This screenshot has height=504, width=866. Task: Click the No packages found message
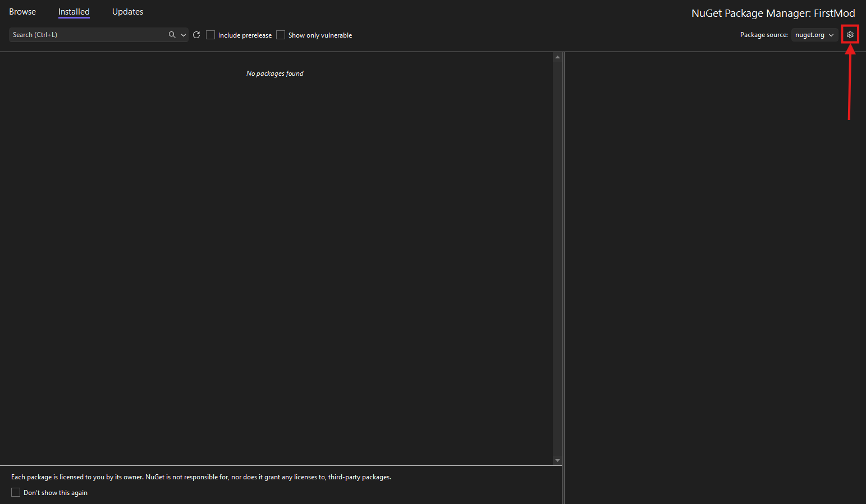point(274,74)
